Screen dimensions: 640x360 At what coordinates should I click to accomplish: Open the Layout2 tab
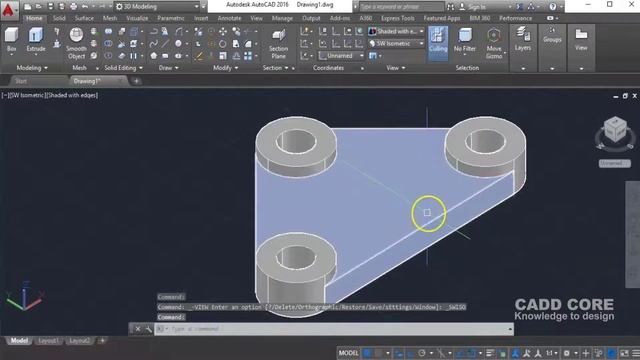tap(79, 340)
